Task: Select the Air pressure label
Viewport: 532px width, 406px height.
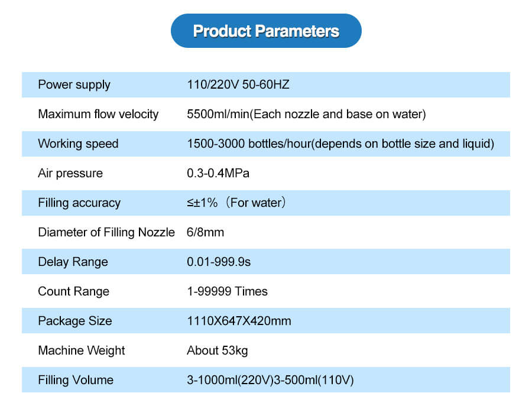Action: [70, 173]
